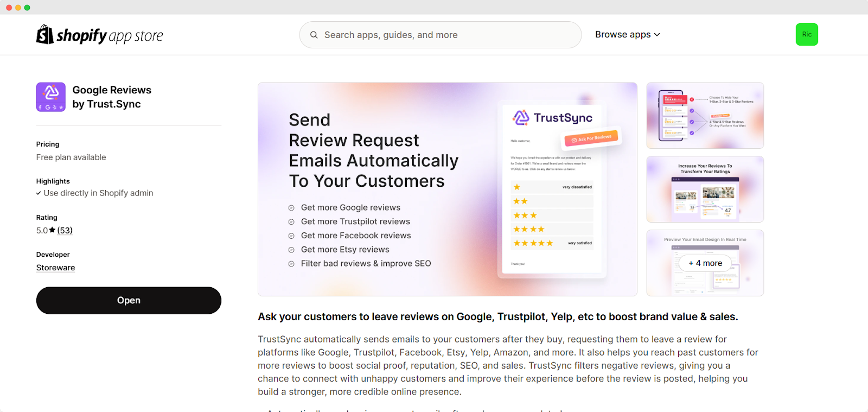This screenshot has height=412, width=868.
Task: Click the check icon beside Filter bad reviews
Action: (291, 264)
